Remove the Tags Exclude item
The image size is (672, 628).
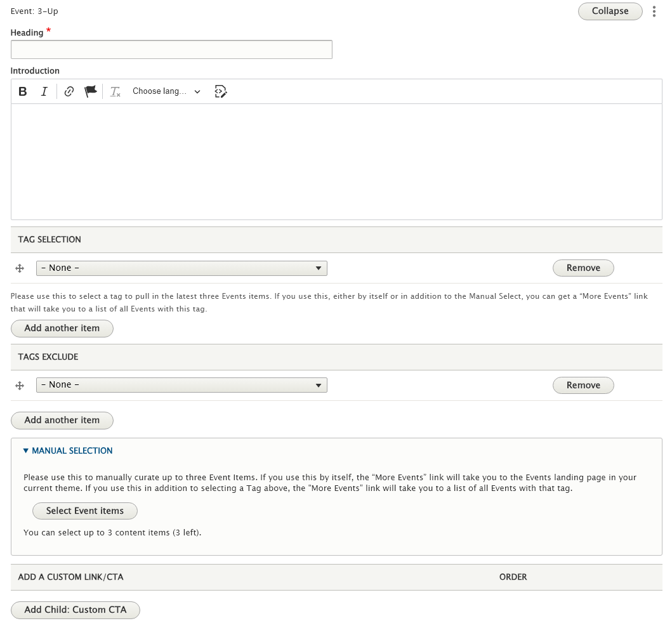(583, 385)
